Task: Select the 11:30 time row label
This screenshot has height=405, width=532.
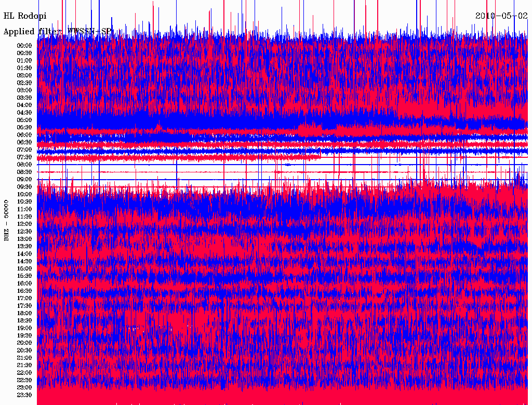Action: [x=24, y=217]
